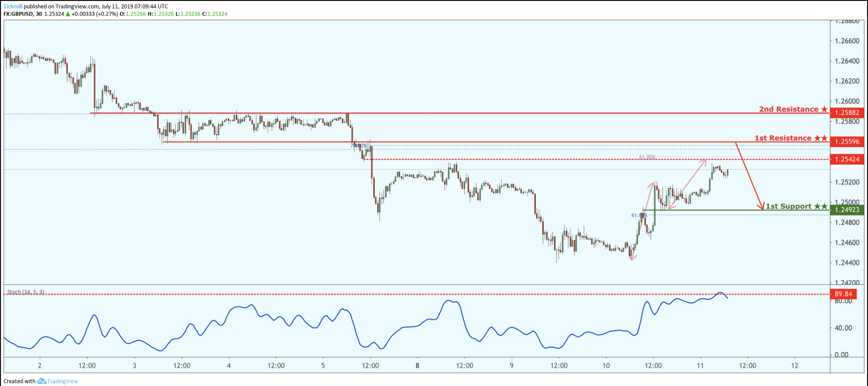Click the 1.26000 price axis label
This screenshot has width=868, height=386.
coord(847,101)
